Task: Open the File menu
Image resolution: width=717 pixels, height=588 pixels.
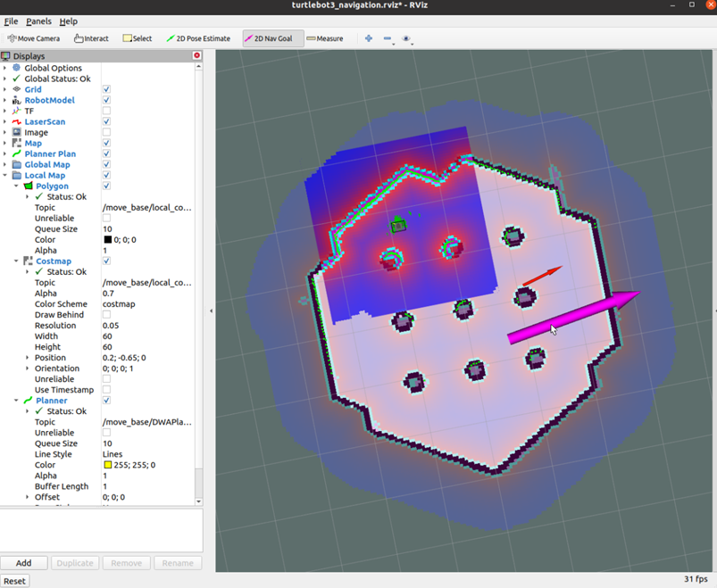Action: [11, 21]
